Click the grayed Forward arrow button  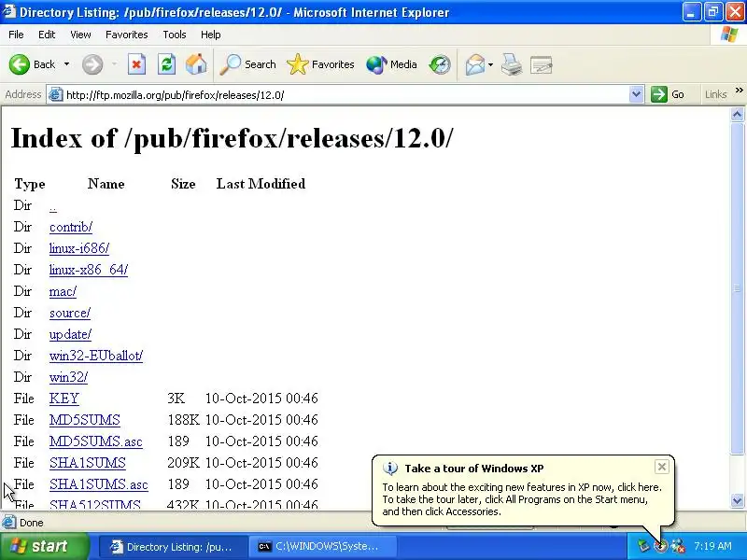92,64
